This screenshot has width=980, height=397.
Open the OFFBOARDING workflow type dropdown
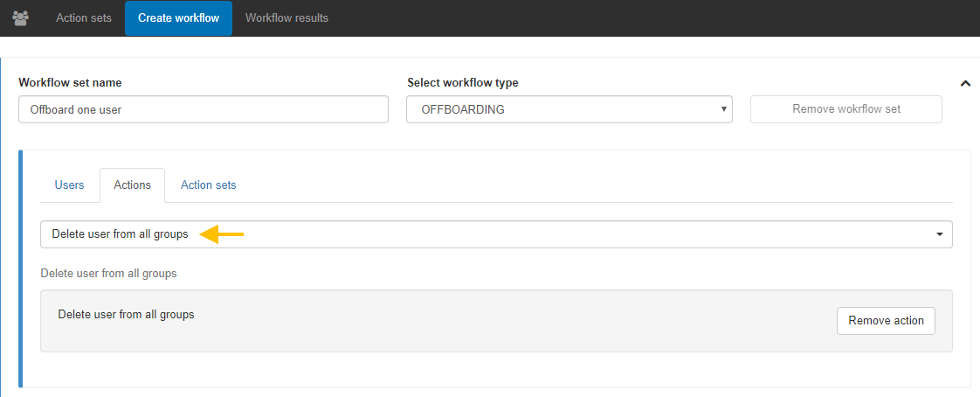[x=568, y=110]
